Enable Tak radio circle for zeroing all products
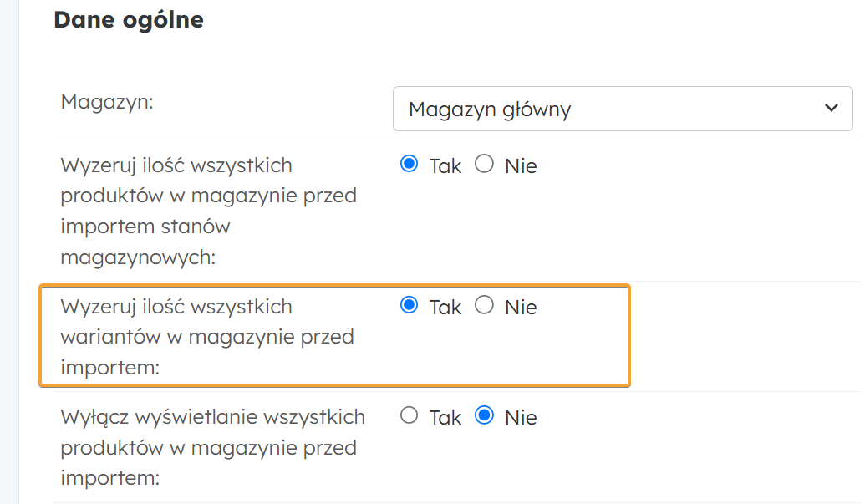This screenshot has width=865, height=504. click(410, 164)
